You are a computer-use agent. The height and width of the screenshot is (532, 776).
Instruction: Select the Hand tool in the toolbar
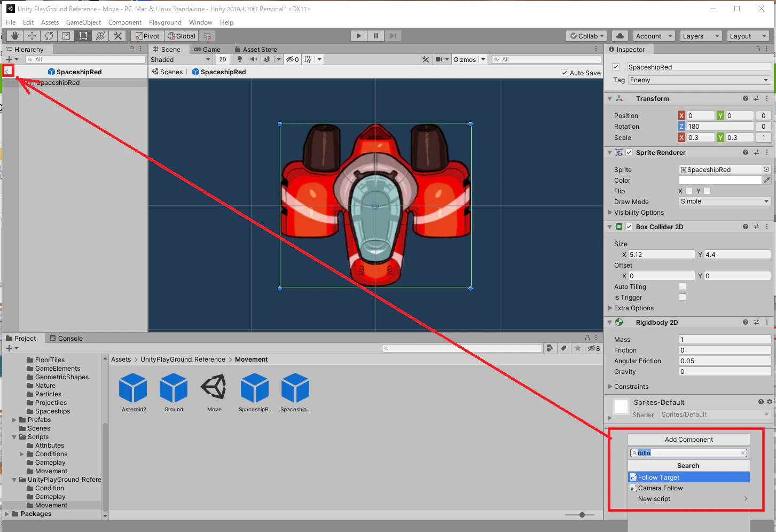coord(15,36)
